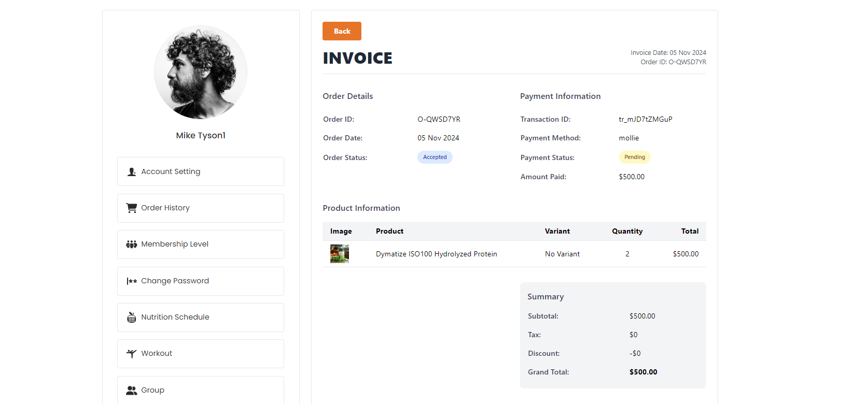Open the Group menu entry
The width and height of the screenshot is (868, 404).
click(152, 390)
